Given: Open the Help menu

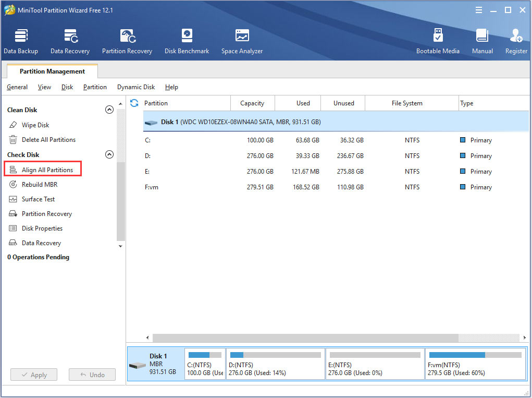Looking at the screenshot, I should 171,87.
